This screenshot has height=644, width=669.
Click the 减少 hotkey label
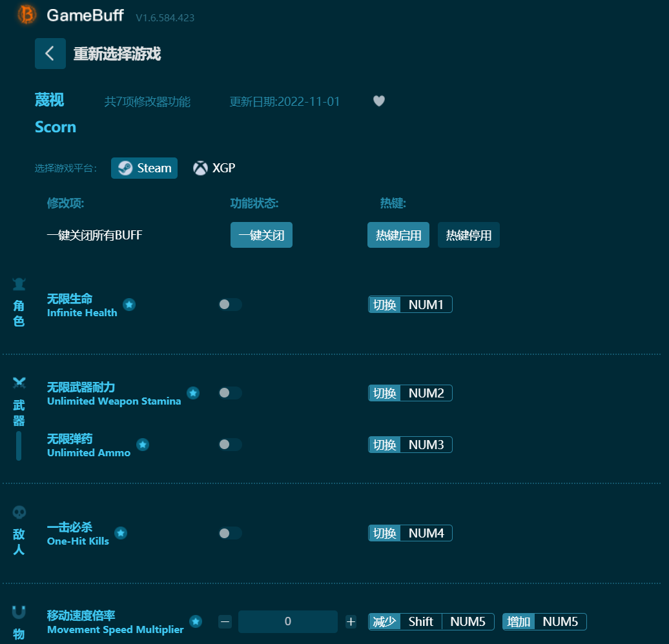384,622
